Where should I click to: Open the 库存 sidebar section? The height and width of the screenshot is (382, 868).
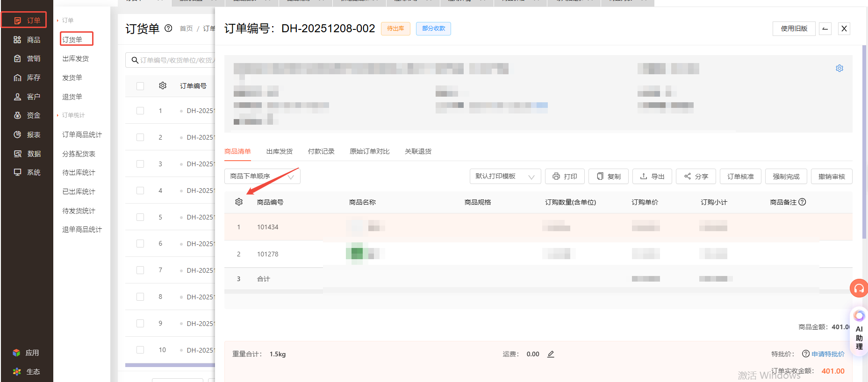point(27,78)
